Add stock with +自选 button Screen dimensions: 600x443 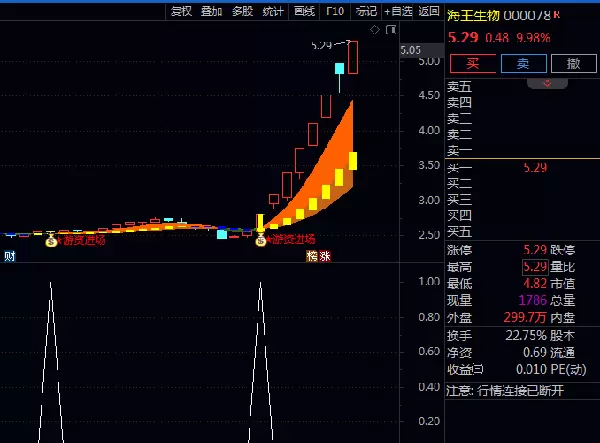[x=397, y=11]
